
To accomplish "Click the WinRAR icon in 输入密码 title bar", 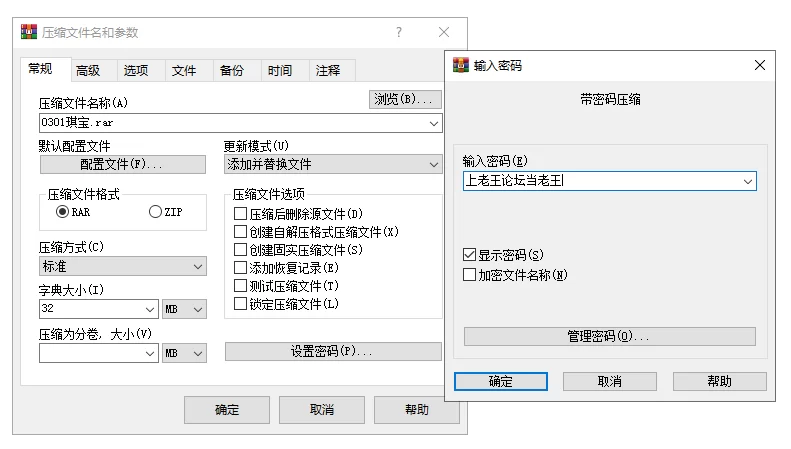I will tap(461, 65).
